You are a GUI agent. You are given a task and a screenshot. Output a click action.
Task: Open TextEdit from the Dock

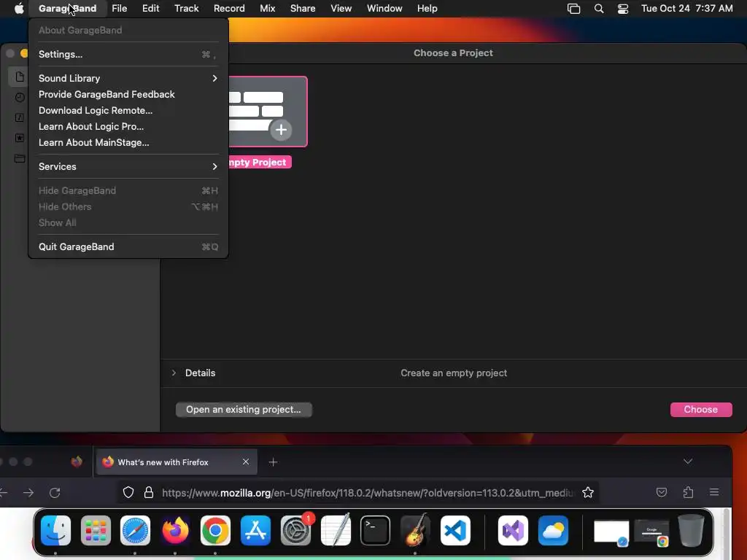click(336, 530)
